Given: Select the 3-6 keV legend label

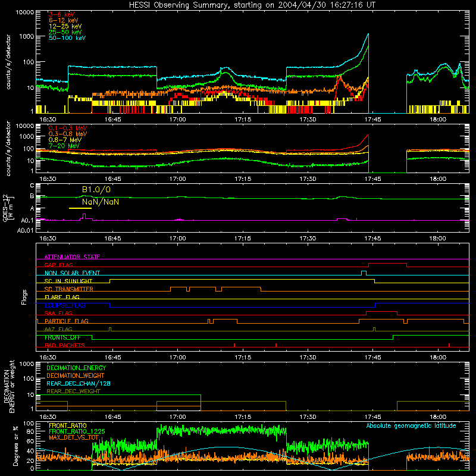Looking at the screenshot, I should [62, 14].
